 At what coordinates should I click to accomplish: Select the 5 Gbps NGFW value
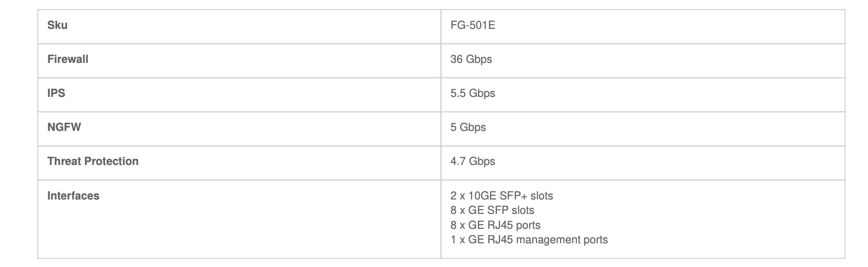tap(468, 127)
